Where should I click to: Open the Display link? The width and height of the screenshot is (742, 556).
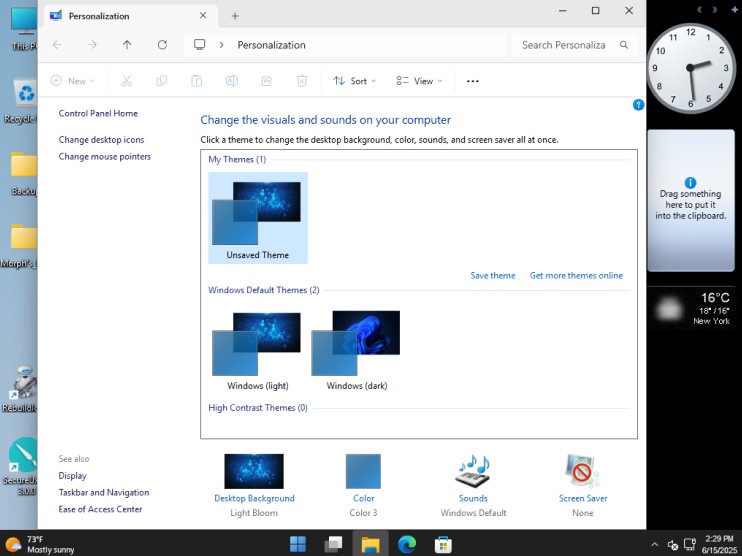click(x=72, y=476)
